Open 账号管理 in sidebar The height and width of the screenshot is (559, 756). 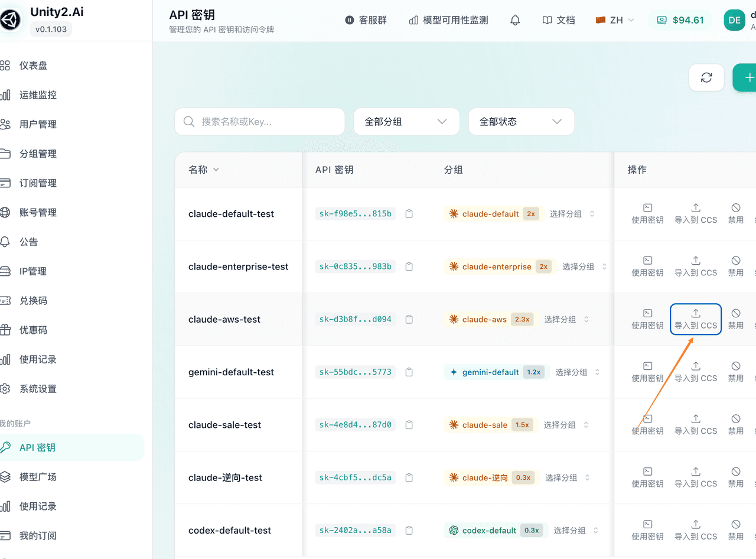(71, 213)
